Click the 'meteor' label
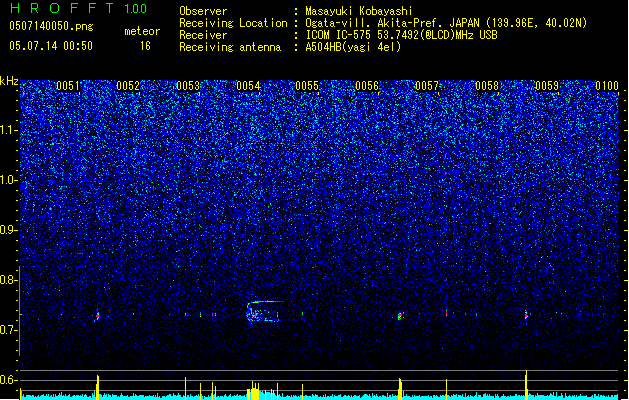The height and width of the screenshot is (400, 629). [142, 31]
